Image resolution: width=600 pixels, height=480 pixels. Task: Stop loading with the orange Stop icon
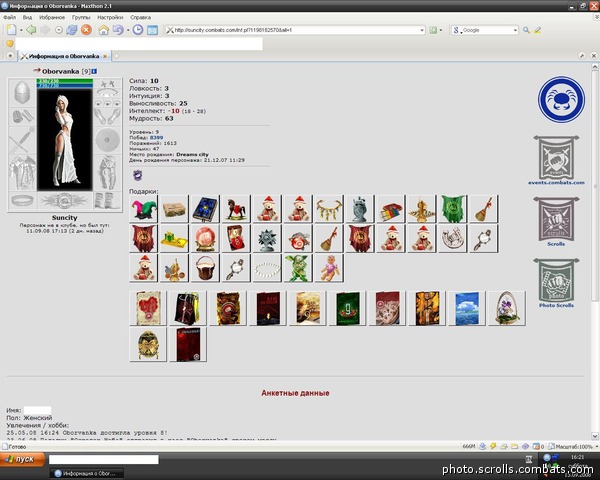point(86,30)
